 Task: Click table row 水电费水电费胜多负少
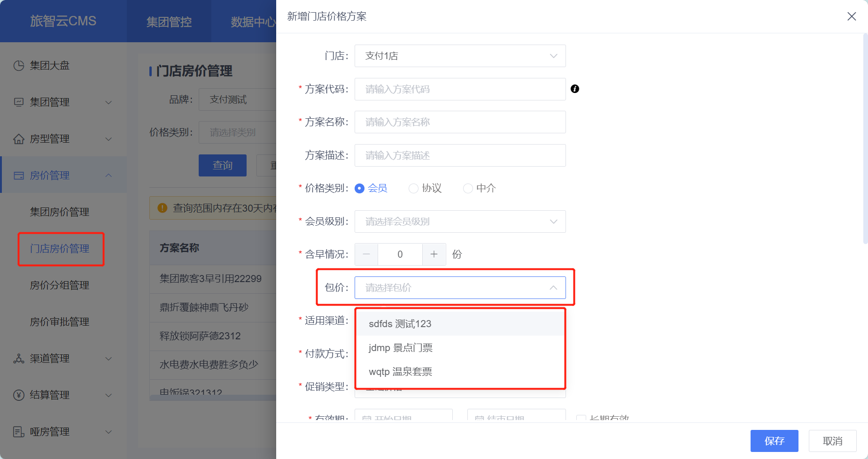click(213, 365)
